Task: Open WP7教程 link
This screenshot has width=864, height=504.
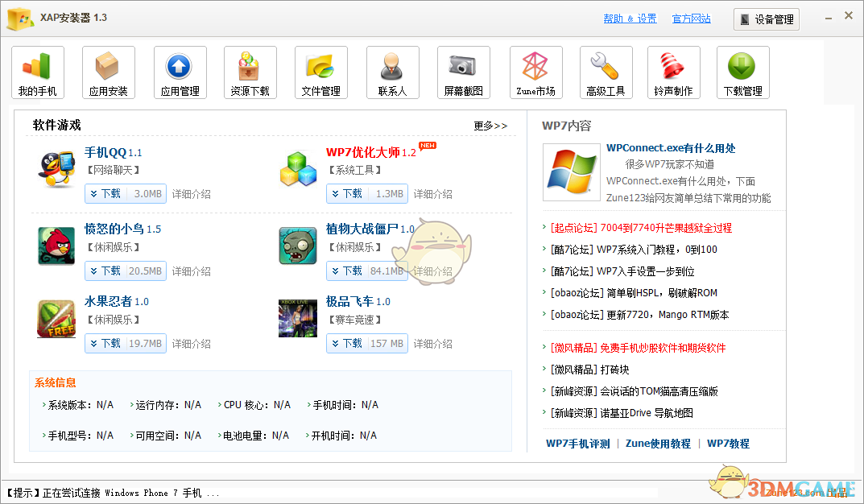Action: click(x=729, y=444)
